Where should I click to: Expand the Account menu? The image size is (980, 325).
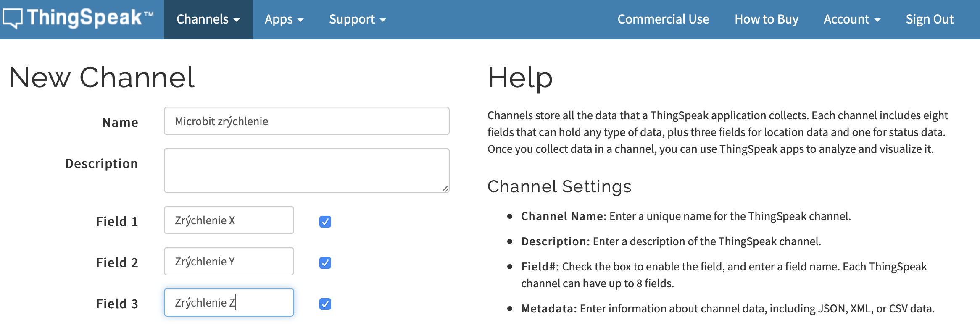click(x=851, y=19)
